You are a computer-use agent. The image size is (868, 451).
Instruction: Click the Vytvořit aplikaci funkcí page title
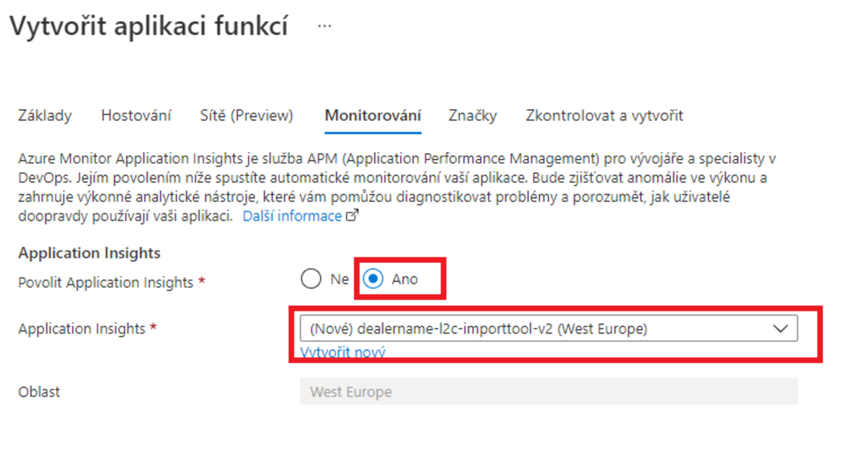pos(149,26)
